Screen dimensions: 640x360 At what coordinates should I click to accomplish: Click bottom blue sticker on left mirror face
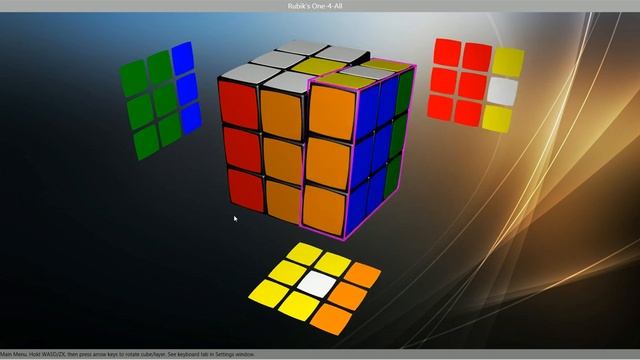click(x=191, y=118)
